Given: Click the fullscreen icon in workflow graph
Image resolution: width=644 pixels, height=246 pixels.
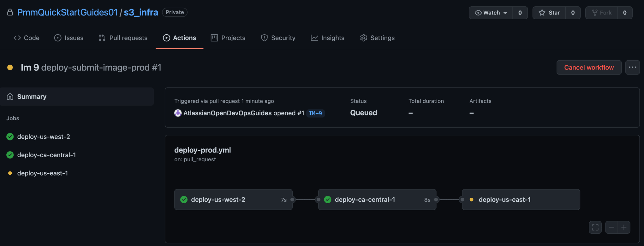Looking at the screenshot, I should 595,227.
